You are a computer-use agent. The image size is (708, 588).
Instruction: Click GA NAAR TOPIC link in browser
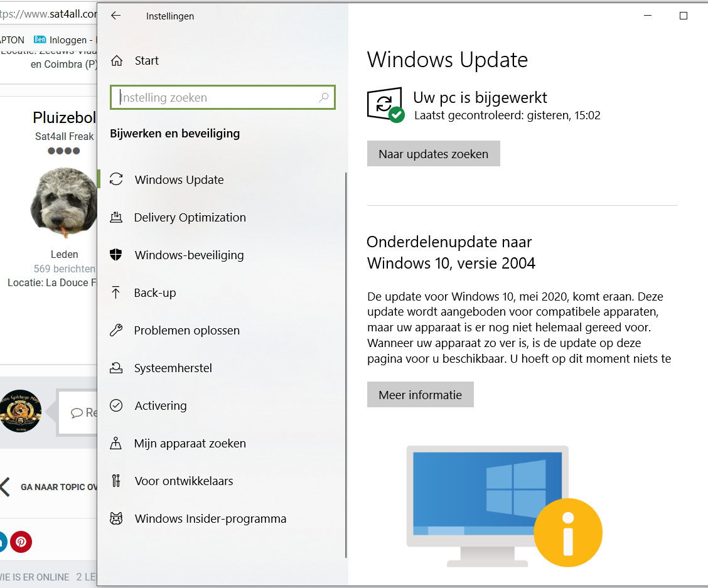[59, 487]
